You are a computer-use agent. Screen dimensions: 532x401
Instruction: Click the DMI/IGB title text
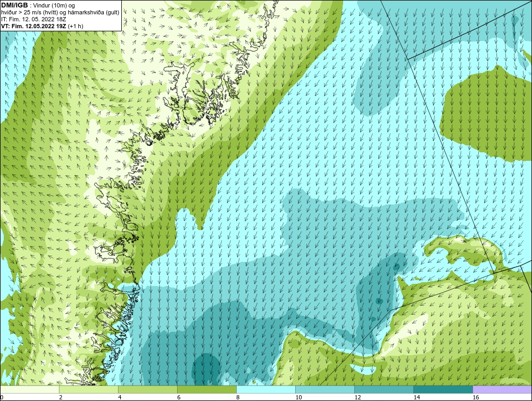(x=14, y=5)
